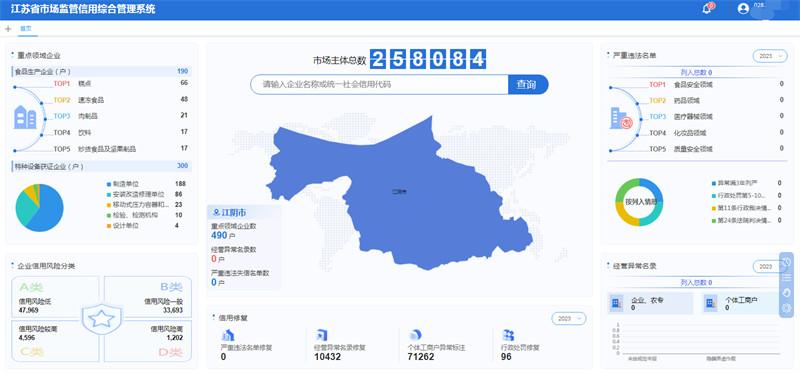Toggle the 安装改造修理单位 legend swatch

click(109, 194)
